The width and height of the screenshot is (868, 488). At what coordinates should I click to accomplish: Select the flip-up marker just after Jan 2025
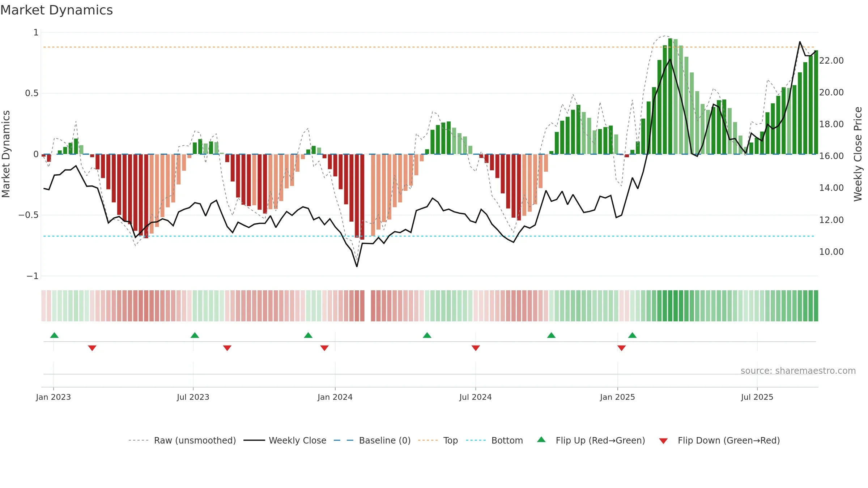tap(632, 335)
